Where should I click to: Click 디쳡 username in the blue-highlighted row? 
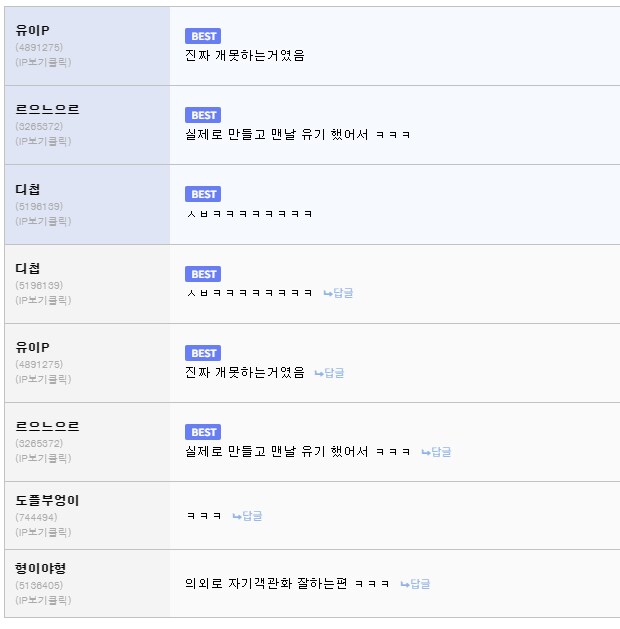click(x=28, y=189)
